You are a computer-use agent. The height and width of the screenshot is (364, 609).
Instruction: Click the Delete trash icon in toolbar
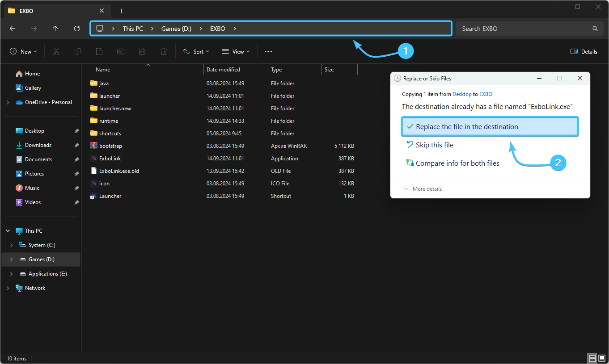click(164, 52)
